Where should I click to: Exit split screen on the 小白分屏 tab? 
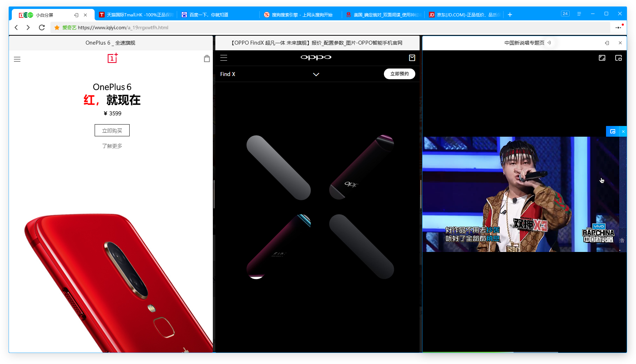coord(76,15)
